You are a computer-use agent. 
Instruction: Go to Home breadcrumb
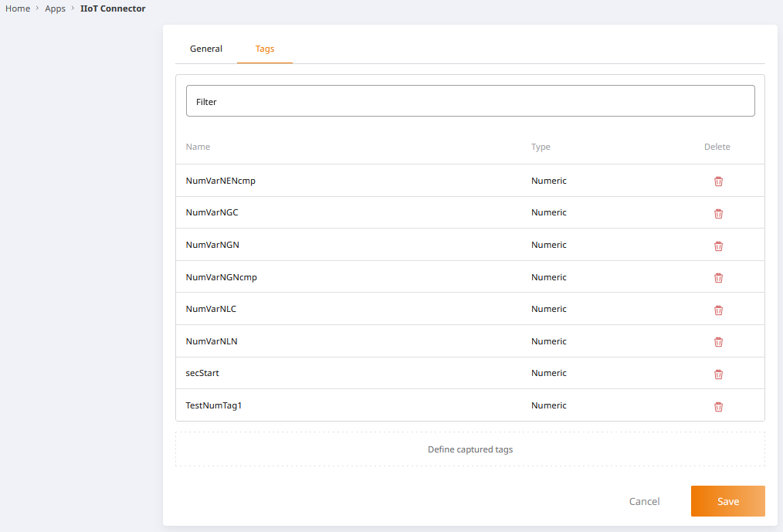point(18,8)
